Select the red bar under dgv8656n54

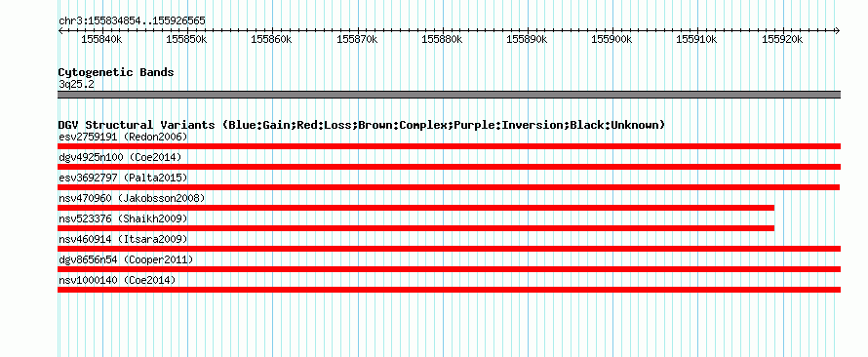click(449, 269)
